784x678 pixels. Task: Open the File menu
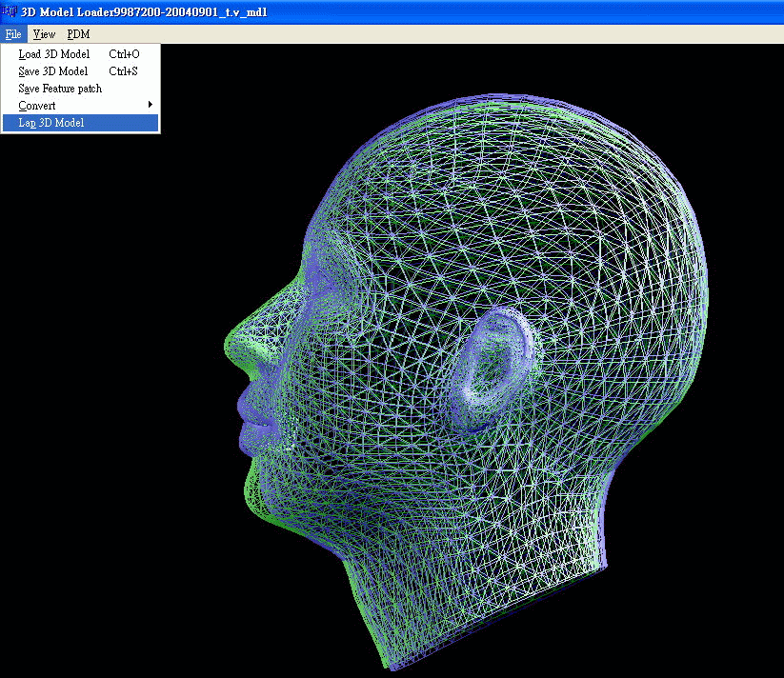12,34
